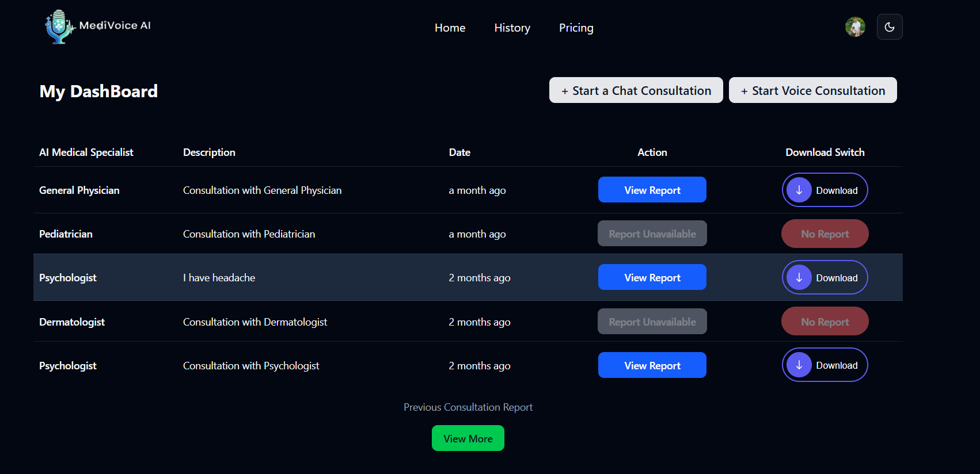Open the user profile avatar
This screenshot has height=474, width=980.
[855, 27]
